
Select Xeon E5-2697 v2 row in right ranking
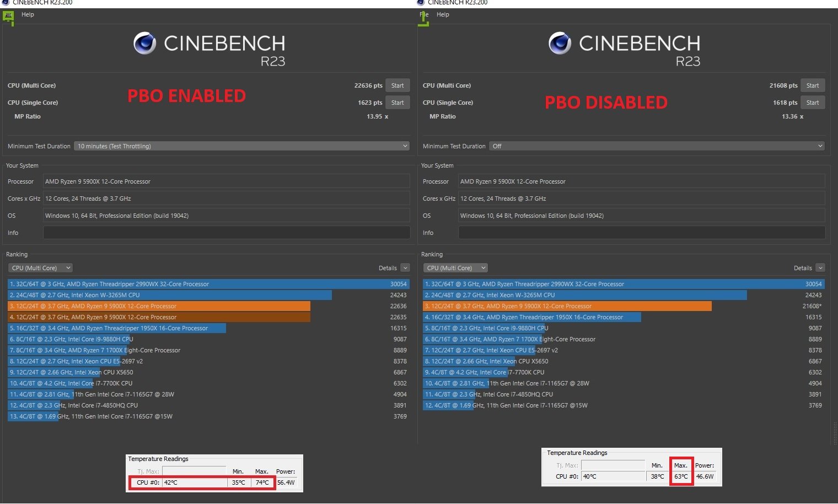pos(624,350)
